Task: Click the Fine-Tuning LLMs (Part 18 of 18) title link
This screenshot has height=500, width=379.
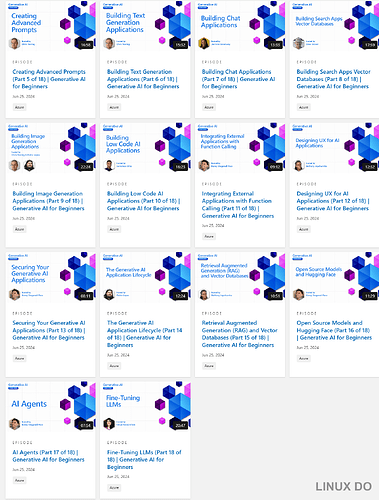Action: (144, 460)
